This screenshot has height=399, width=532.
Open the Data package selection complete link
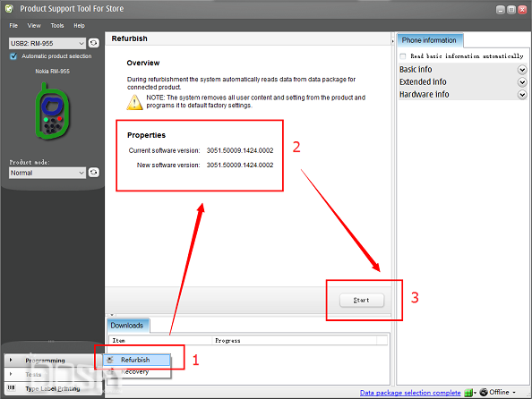coord(410,393)
